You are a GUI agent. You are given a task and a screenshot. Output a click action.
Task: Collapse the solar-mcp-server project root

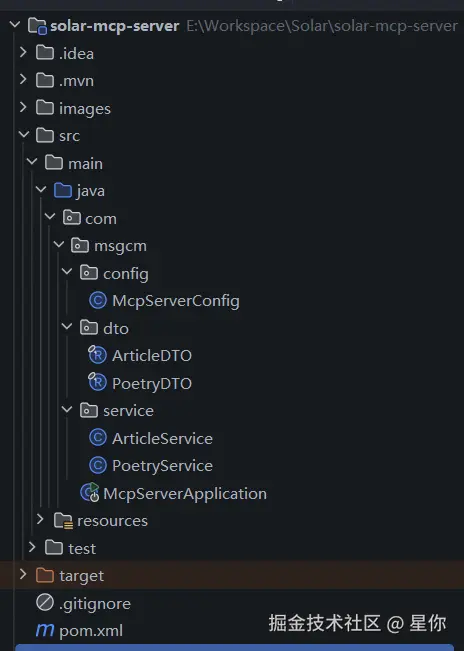click(x=15, y=25)
